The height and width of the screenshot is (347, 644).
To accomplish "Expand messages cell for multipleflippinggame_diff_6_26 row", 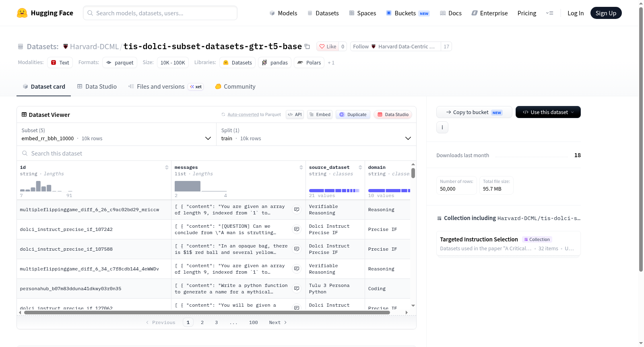I will (x=297, y=210).
